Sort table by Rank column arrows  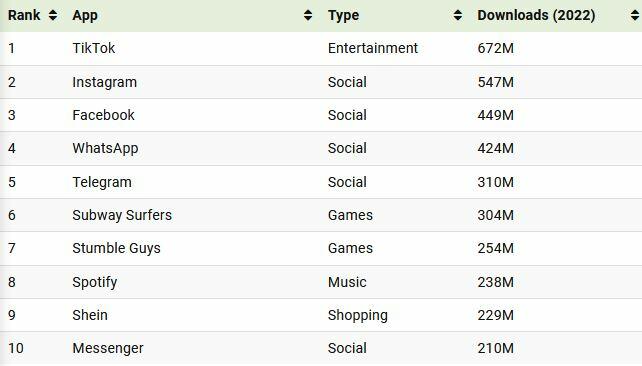click(x=52, y=16)
